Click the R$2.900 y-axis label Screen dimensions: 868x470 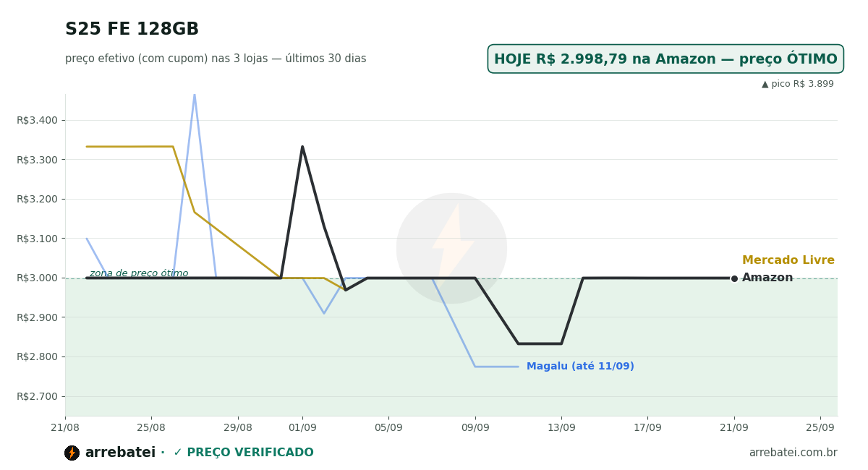point(37,317)
